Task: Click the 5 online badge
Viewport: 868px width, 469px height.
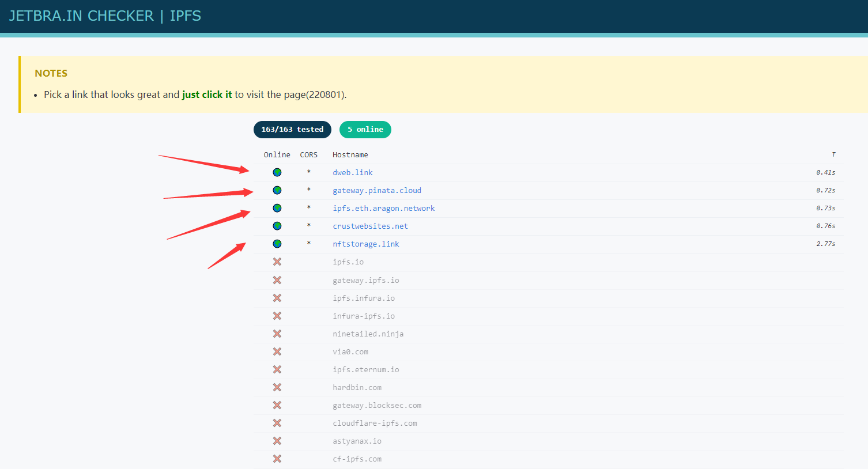Action: 365,130
